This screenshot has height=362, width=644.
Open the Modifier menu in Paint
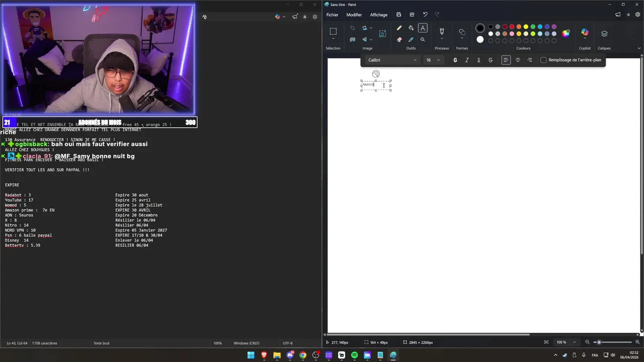point(354,15)
